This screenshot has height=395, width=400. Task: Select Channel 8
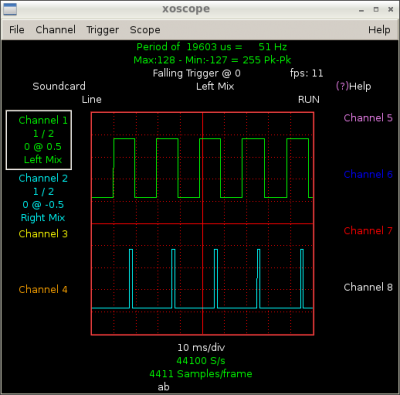[368, 287]
